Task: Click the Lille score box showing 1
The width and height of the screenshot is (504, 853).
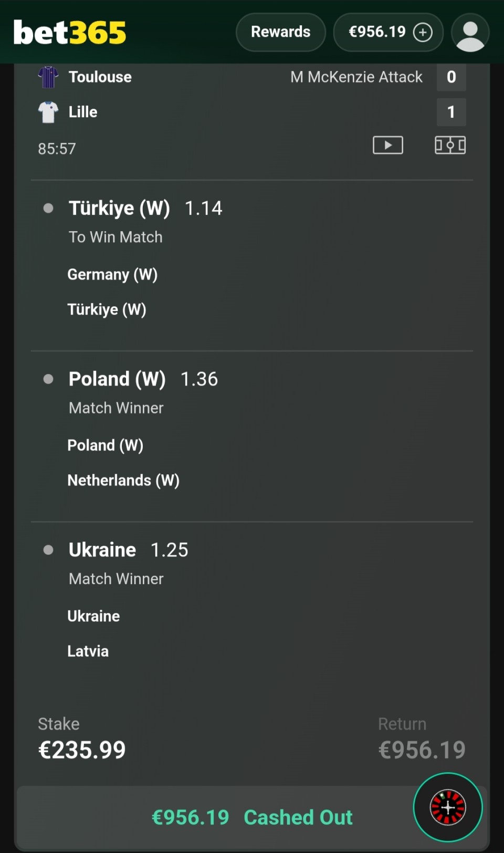Action: 451,112
